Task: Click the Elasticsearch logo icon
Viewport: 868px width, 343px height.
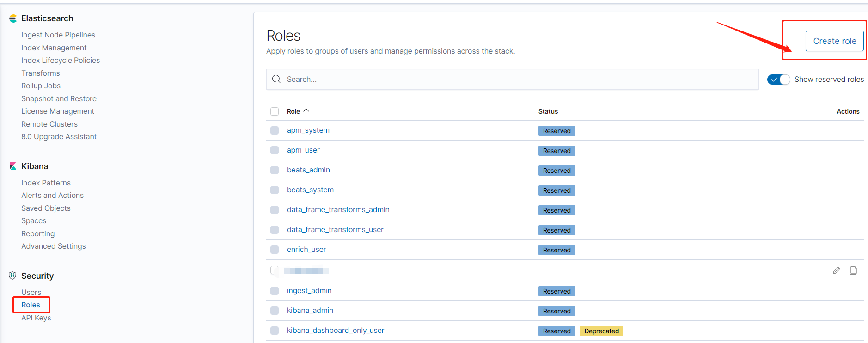Action: pyautogui.click(x=13, y=18)
